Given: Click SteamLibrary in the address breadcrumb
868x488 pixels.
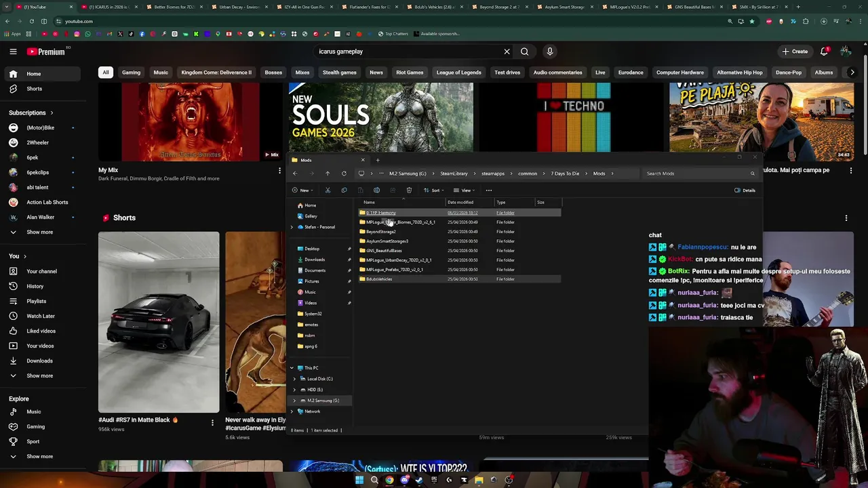Looking at the screenshot, I should (x=454, y=174).
